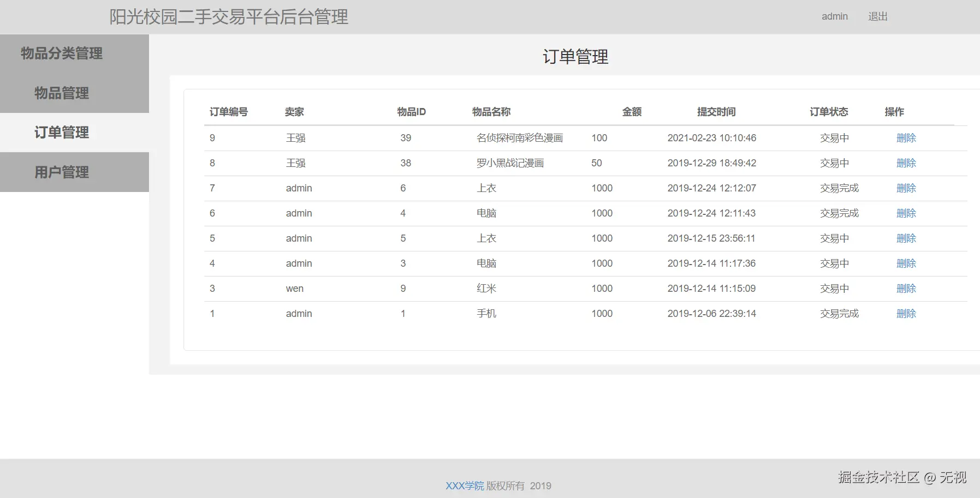Click 退出 to log out
This screenshot has height=498, width=980.
point(878,16)
